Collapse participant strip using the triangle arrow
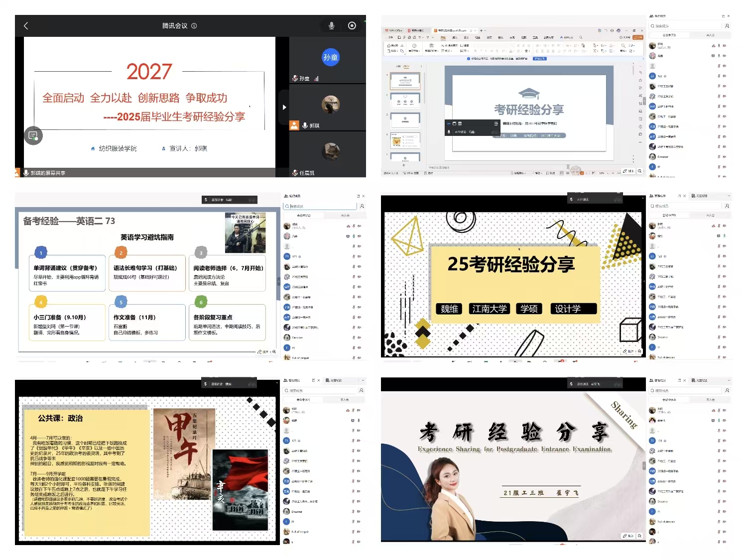 click(284, 107)
